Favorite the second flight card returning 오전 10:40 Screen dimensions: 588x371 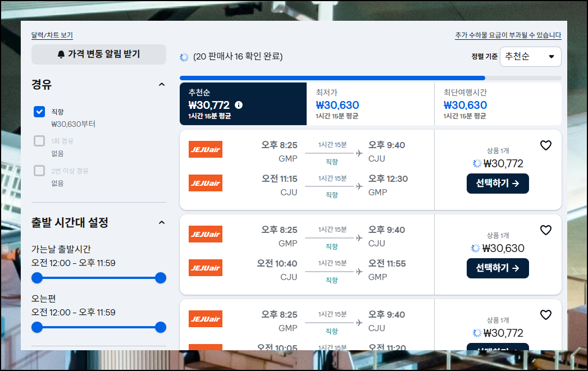546,230
